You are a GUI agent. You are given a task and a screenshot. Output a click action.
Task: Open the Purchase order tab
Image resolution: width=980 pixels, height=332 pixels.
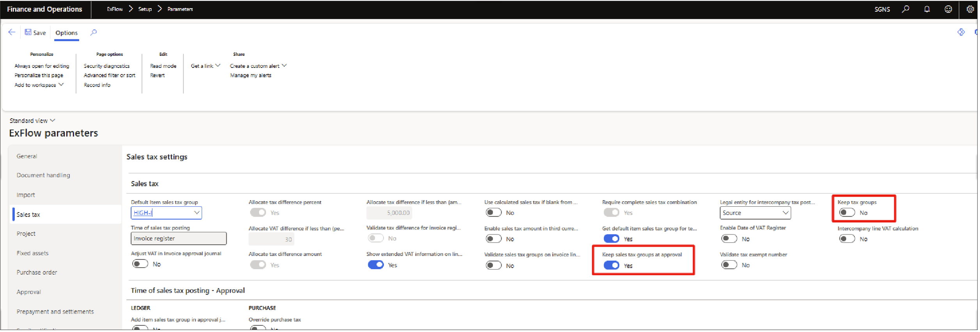(x=37, y=273)
